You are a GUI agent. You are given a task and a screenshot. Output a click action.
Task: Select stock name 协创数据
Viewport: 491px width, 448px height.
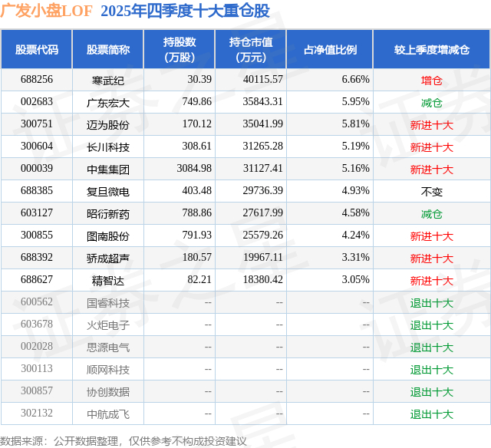(x=108, y=392)
